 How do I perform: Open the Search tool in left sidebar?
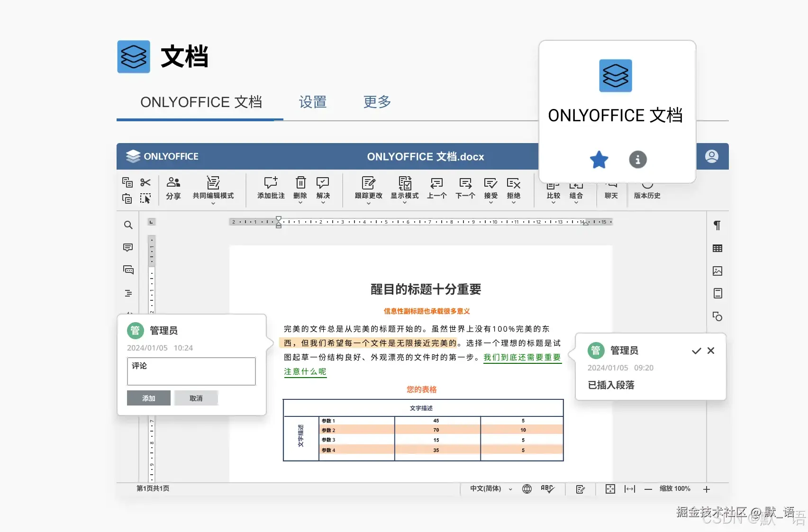pyautogui.click(x=127, y=225)
